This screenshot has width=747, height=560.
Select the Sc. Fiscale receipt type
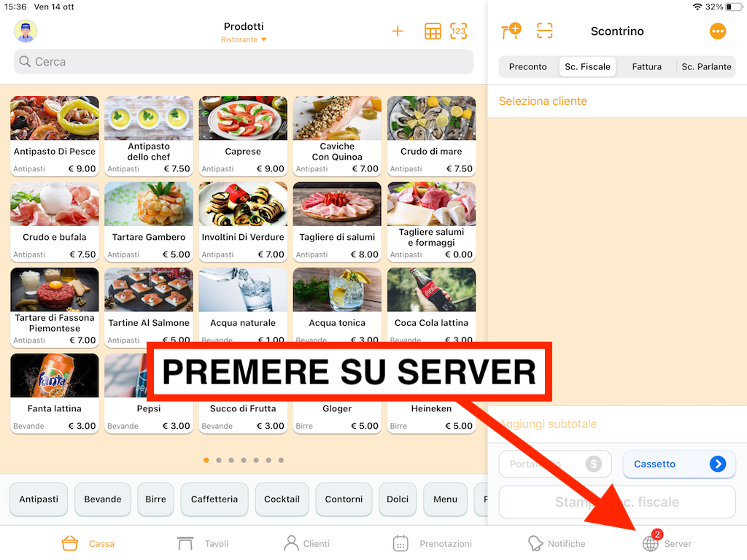(587, 66)
